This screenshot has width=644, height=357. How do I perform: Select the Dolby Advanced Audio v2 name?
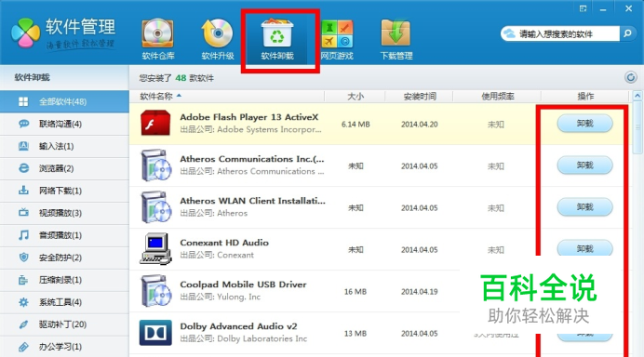coord(238,326)
